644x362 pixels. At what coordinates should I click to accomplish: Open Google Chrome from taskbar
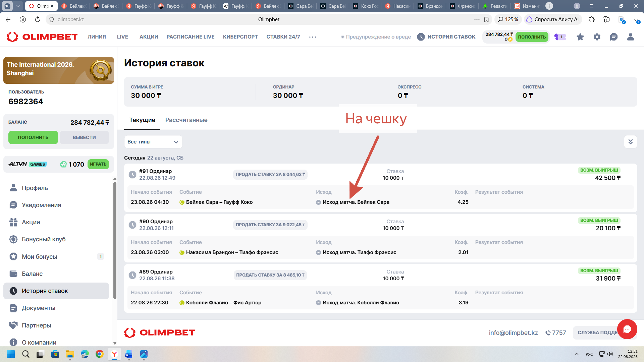click(99, 354)
